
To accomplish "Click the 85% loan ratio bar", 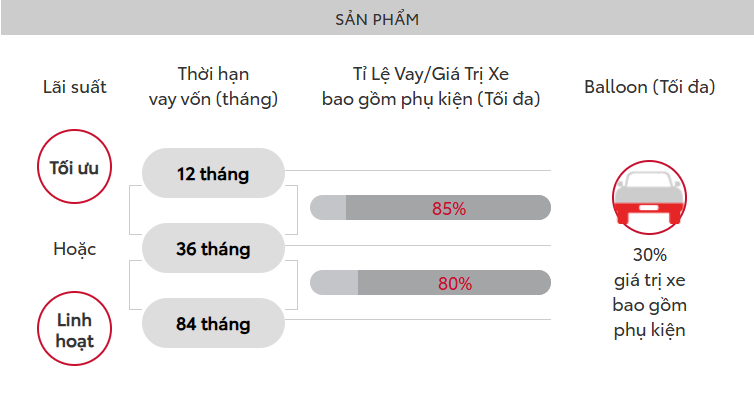I will [x=430, y=208].
